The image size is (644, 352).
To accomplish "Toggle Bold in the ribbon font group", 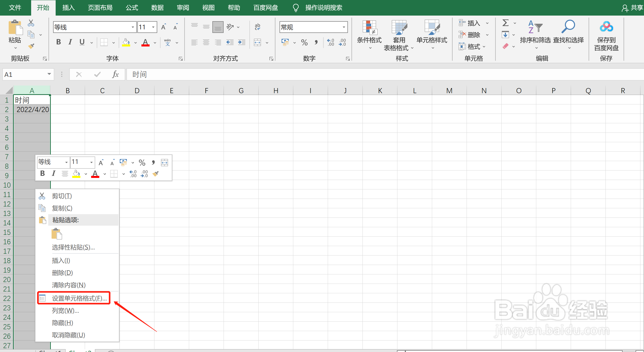I will tap(58, 42).
